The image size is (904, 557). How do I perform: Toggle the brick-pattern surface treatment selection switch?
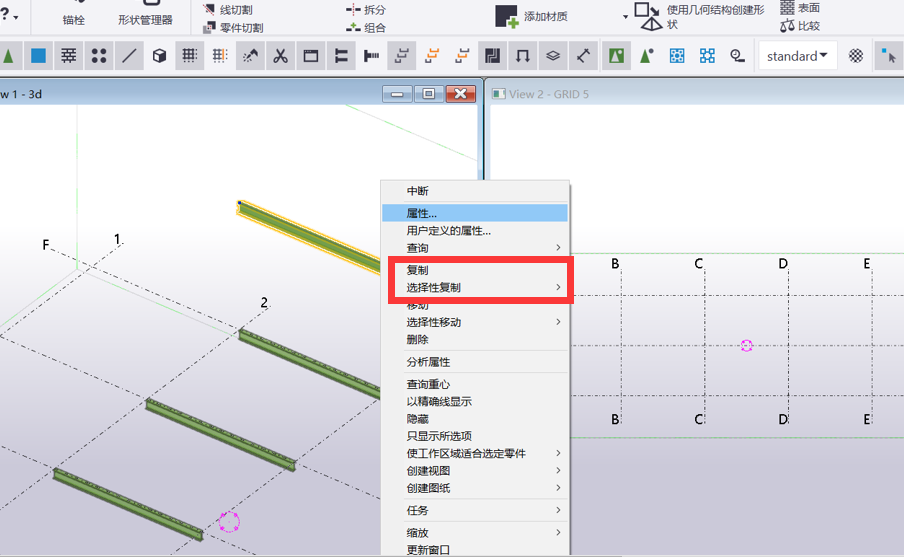coord(69,56)
